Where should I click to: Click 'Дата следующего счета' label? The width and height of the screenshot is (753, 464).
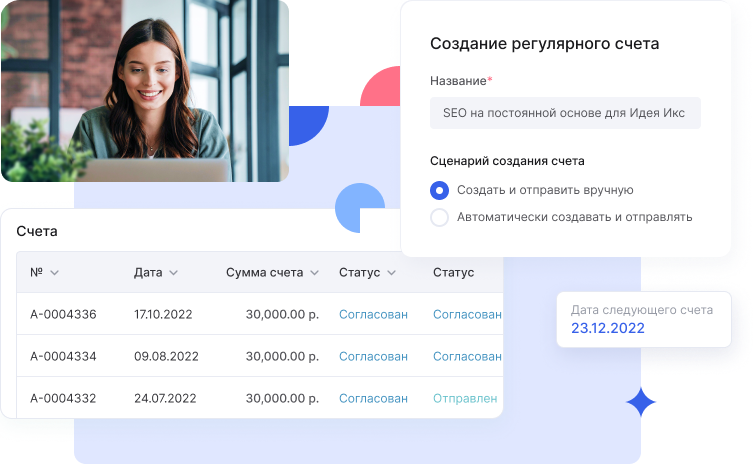642,310
